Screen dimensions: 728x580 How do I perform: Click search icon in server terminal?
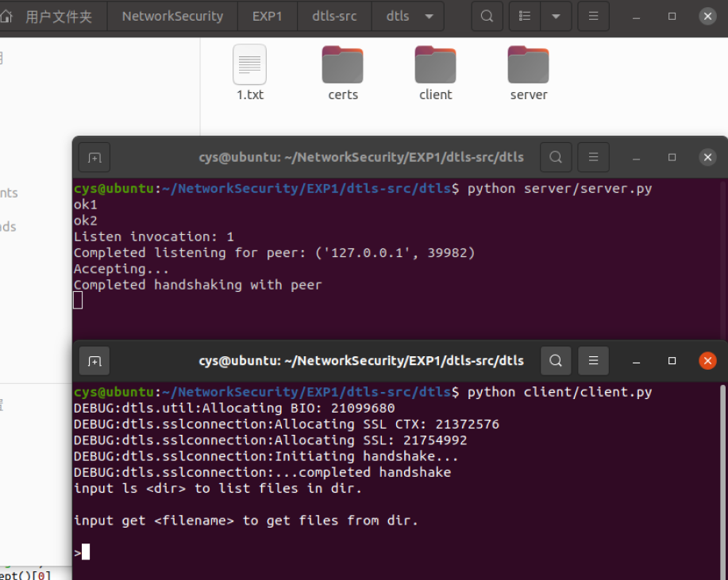[x=556, y=157]
